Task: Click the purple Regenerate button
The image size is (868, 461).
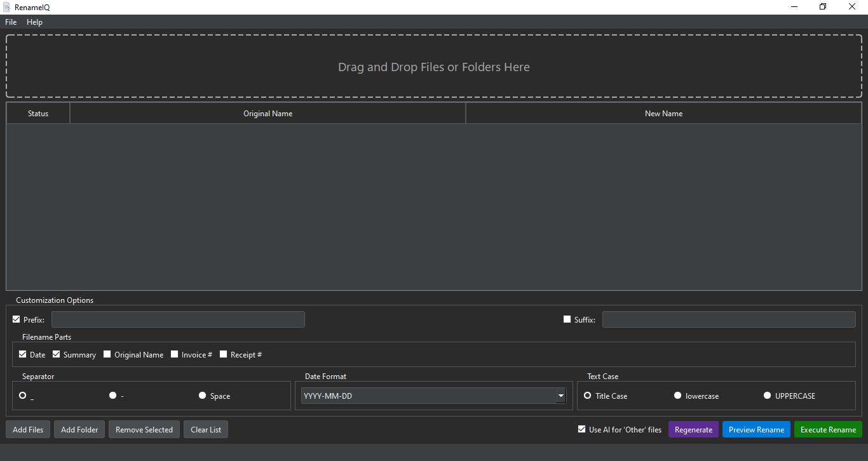Action: (693, 430)
